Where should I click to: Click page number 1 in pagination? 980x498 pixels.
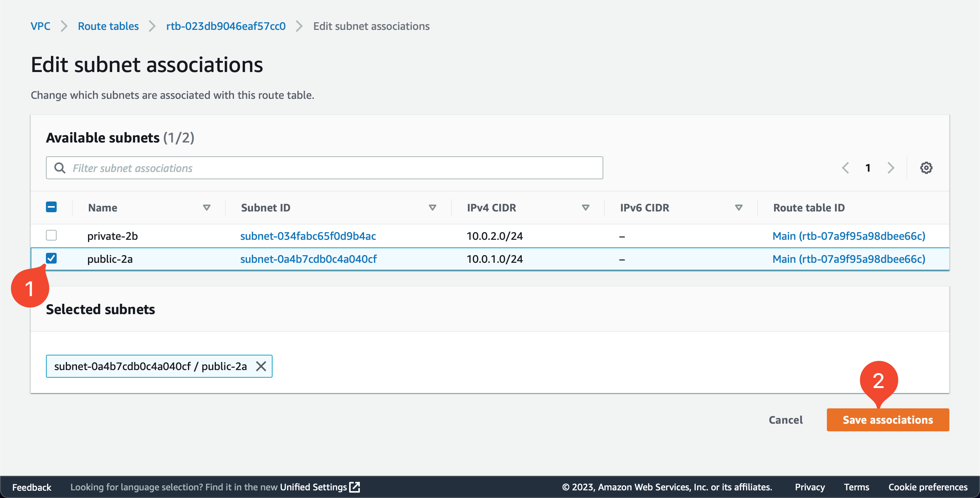[x=868, y=167]
